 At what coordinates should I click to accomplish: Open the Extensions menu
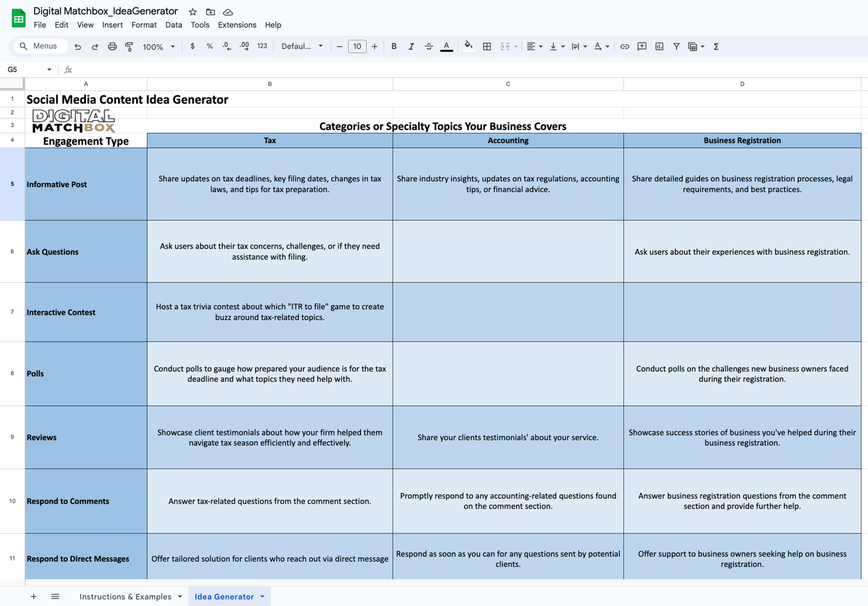237,25
